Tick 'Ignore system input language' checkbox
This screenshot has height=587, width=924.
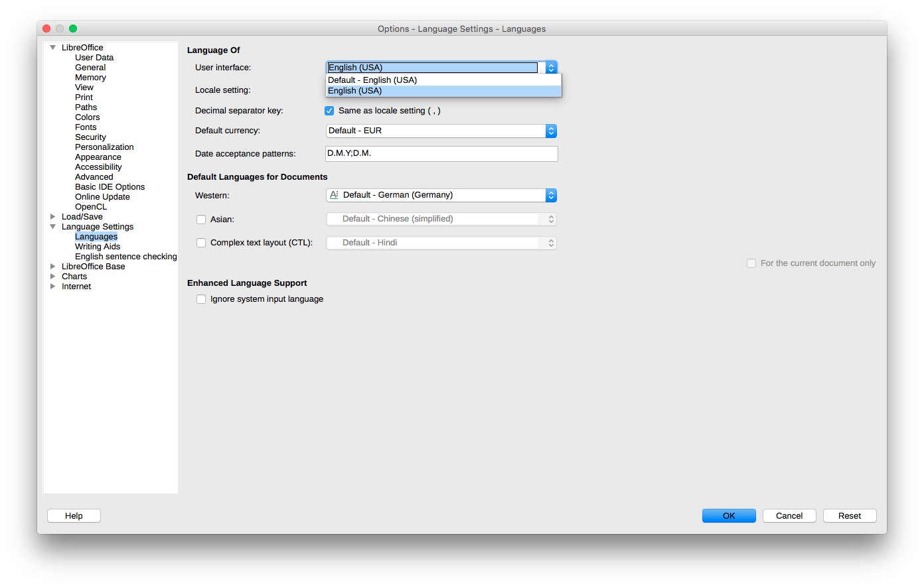(x=201, y=299)
